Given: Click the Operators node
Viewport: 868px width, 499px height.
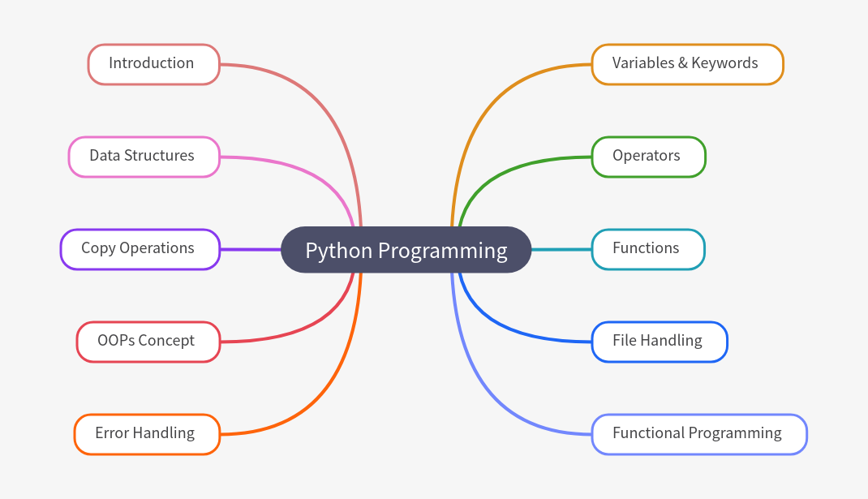Looking at the screenshot, I should (x=647, y=157).
